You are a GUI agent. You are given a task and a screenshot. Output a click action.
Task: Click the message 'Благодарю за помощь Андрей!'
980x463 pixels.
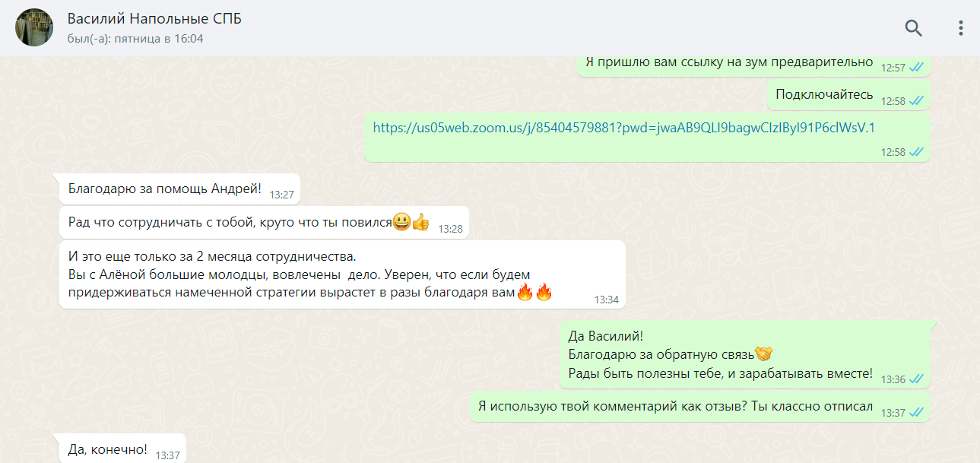click(179, 190)
